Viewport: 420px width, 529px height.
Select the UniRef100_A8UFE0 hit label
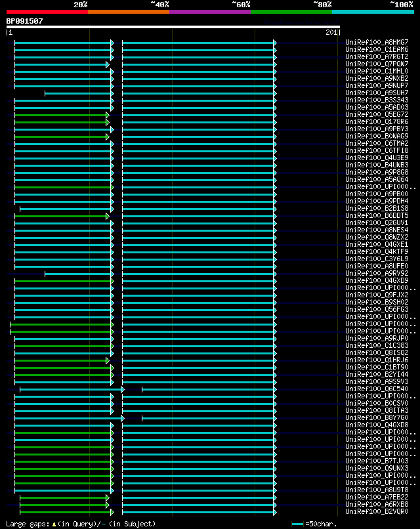click(x=377, y=266)
